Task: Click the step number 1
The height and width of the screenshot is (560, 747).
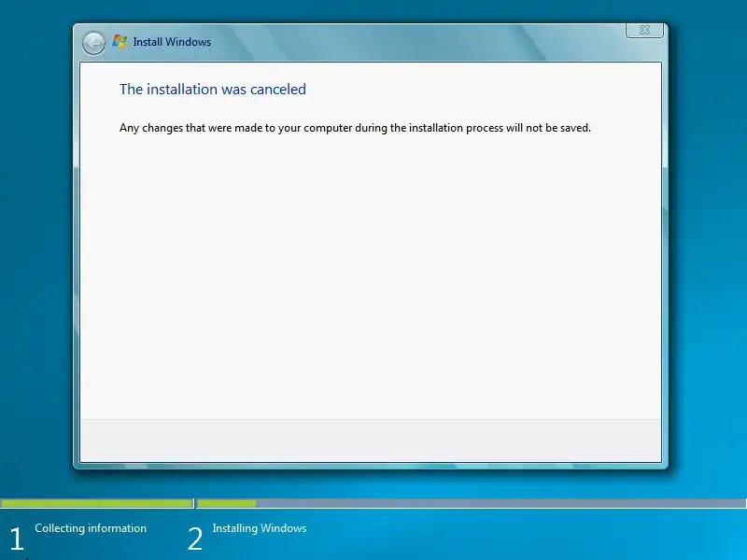Action: coord(16,539)
